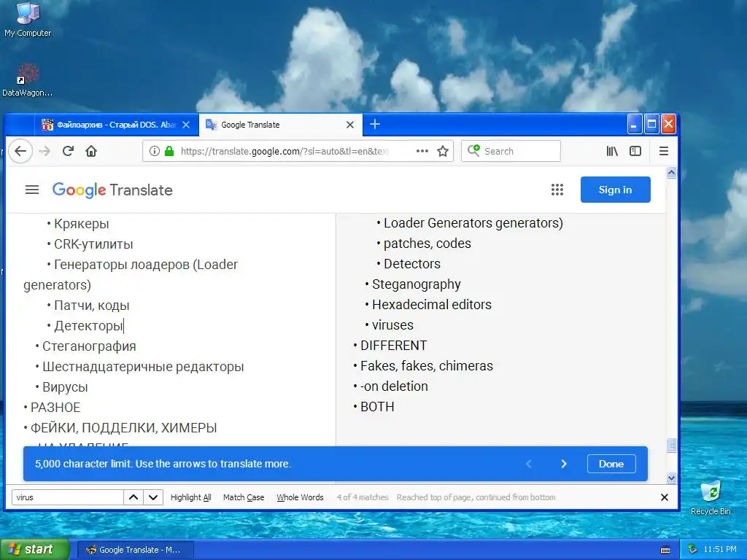The image size is (747, 560).
Task: Click source text ФЕЙКИ, ПОДДЕЛКИ, ХИМЕРЫ
Action: [x=123, y=427]
